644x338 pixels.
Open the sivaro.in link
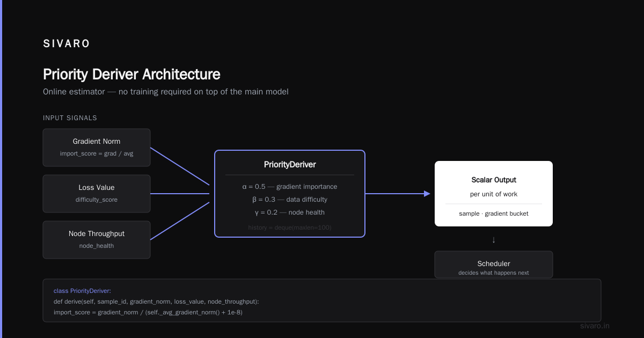[x=595, y=326]
